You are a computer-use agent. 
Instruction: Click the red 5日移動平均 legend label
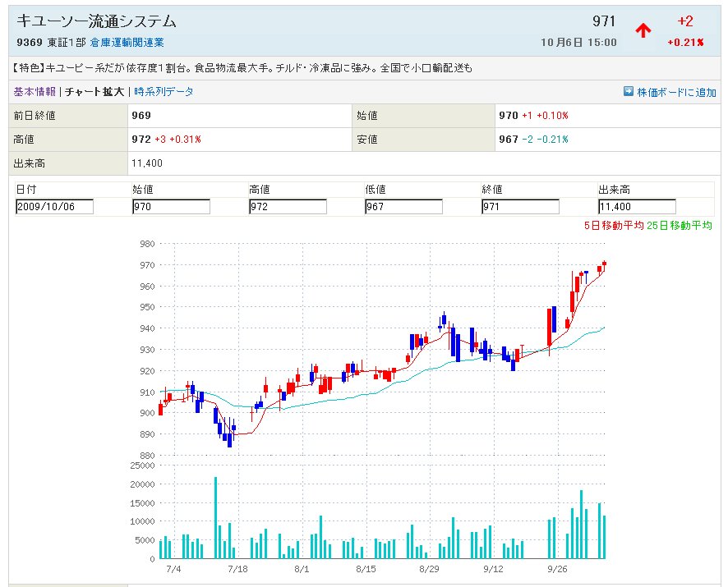(x=613, y=226)
